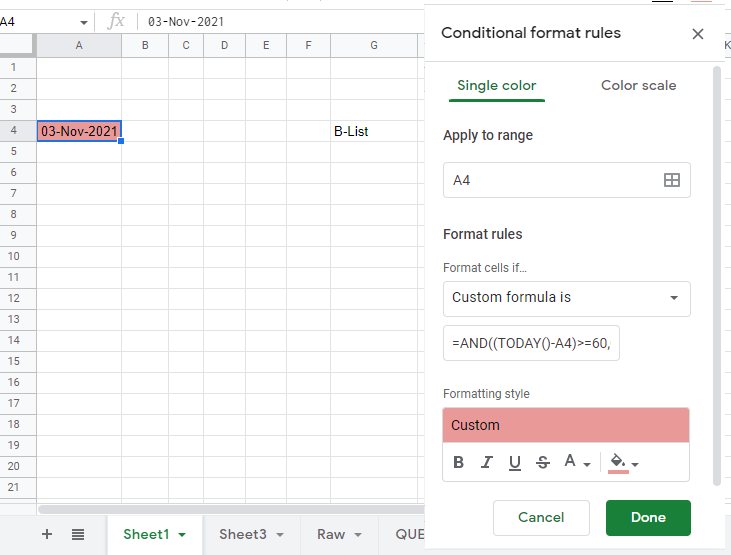Click the horizontal sheet scrollbar
The image size is (731, 555).
coord(231,509)
